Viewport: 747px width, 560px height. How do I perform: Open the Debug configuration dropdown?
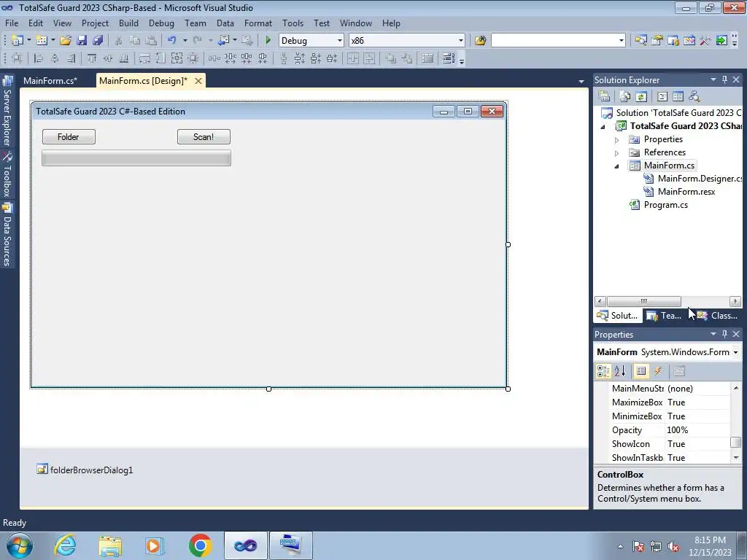339,41
